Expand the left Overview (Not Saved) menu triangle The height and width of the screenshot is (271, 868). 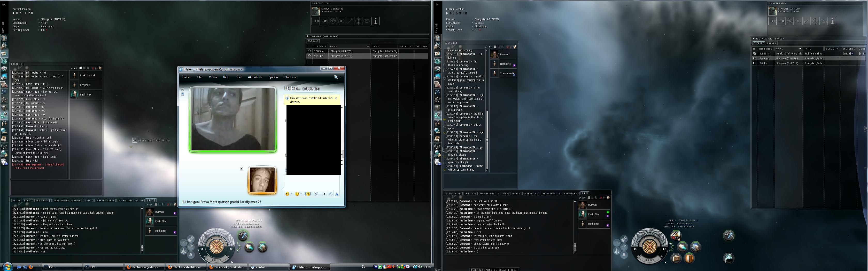308,36
